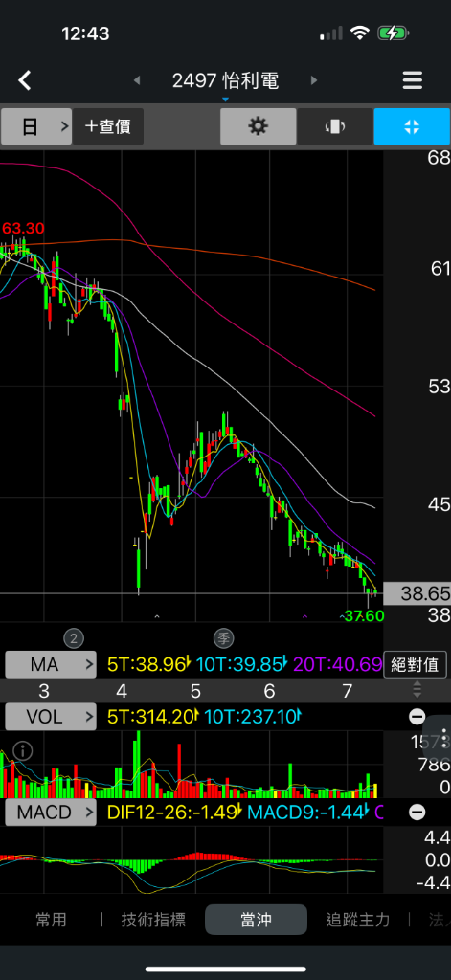Viewport: 451px width, 980px height.
Task: Go back using the top-left arrow
Action: [x=24, y=80]
